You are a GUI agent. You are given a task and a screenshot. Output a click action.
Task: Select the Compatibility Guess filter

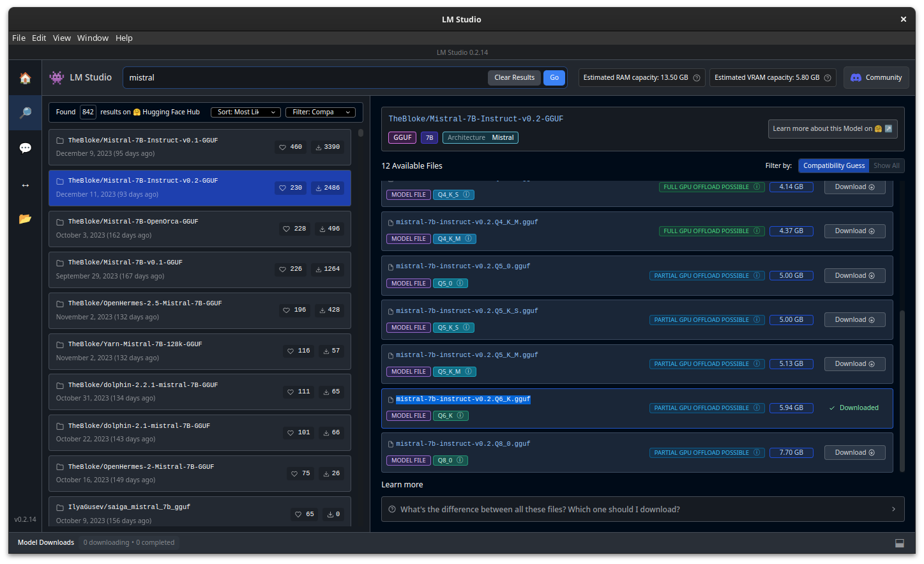[x=833, y=166]
